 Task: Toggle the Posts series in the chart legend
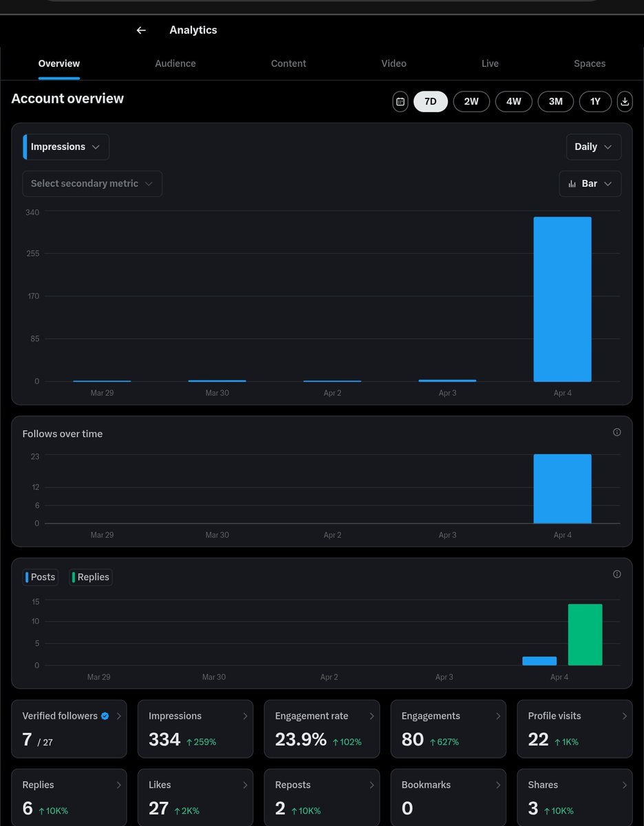(41, 577)
